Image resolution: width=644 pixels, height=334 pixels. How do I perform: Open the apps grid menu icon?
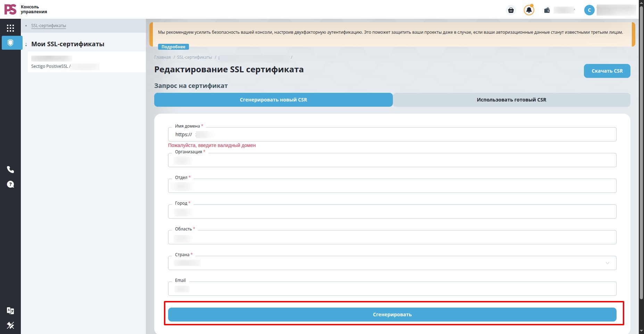tap(10, 28)
